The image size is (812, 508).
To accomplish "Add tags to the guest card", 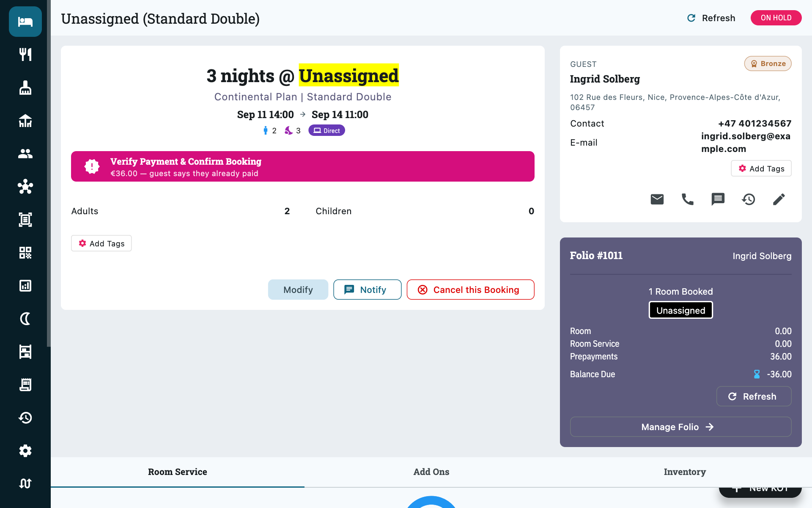I will pos(761,168).
